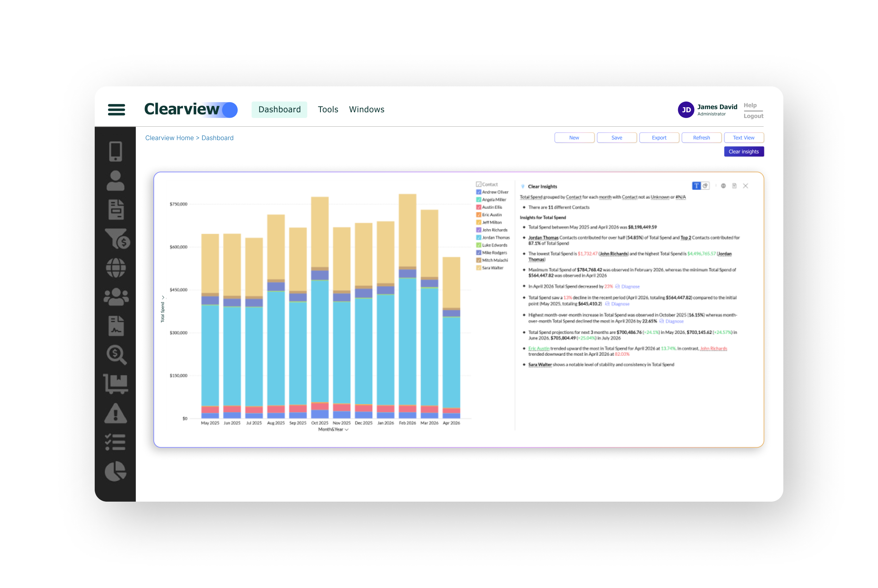Toggle Angela Miller in legend
Image resolution: width=878 pixels, height=588 pixels.
point(478,199)
